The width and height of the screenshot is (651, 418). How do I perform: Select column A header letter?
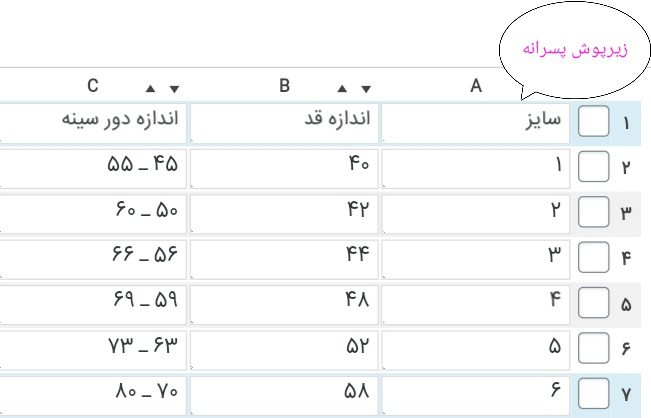476,87
